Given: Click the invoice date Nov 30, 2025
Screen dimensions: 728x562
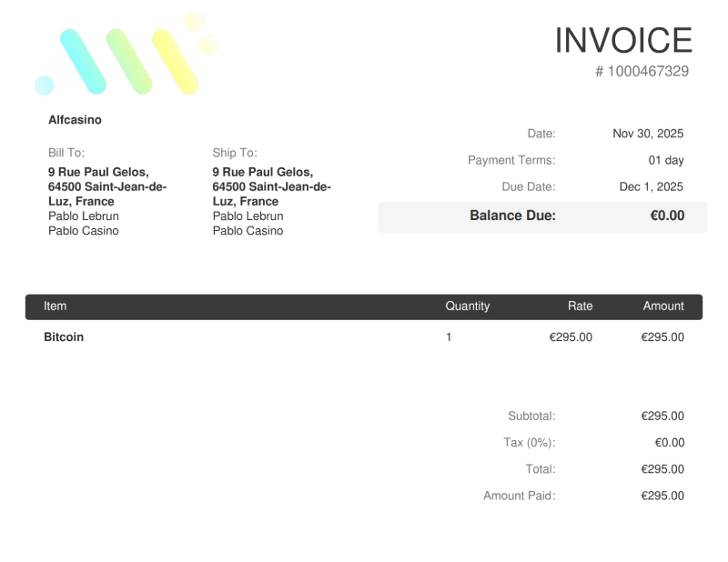Looking at the screenshot, I should [x=648, y=134].
